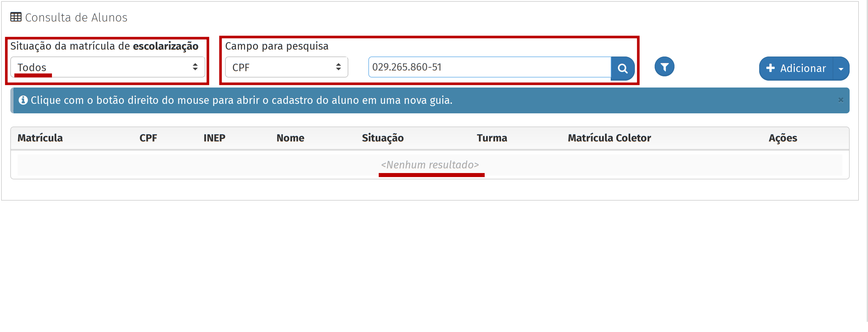Screen dimensions: 868x332
Task: Focus the CPF number input field
Action: (489, 67)
